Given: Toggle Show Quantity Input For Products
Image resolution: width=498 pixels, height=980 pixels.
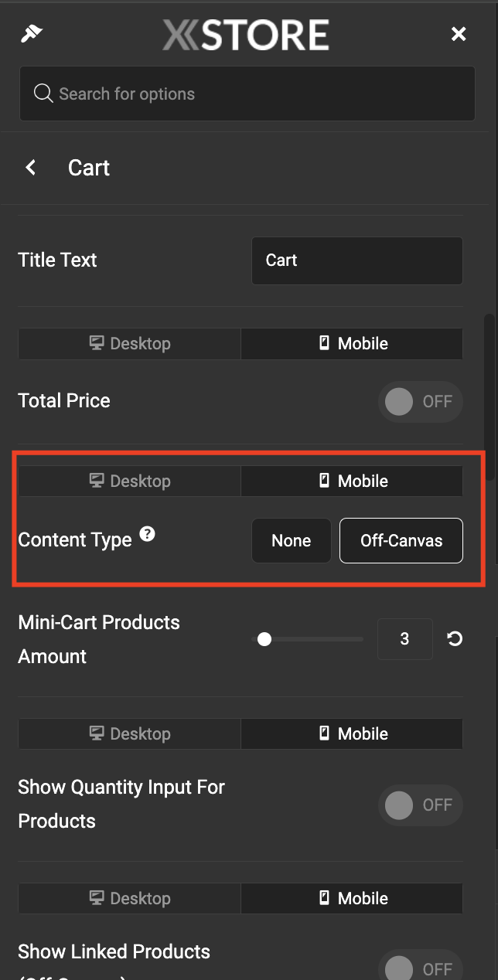Looking at the screenshot, I should tap(421, 805).
